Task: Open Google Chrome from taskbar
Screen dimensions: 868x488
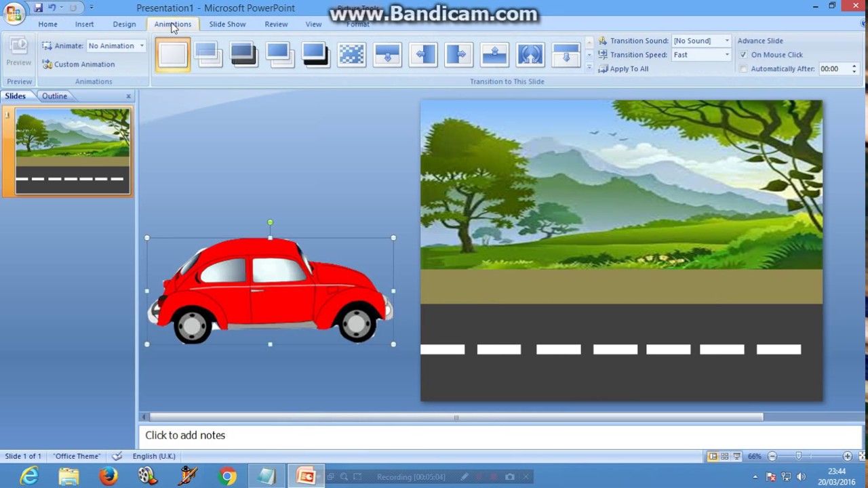Action: point(227,476)
